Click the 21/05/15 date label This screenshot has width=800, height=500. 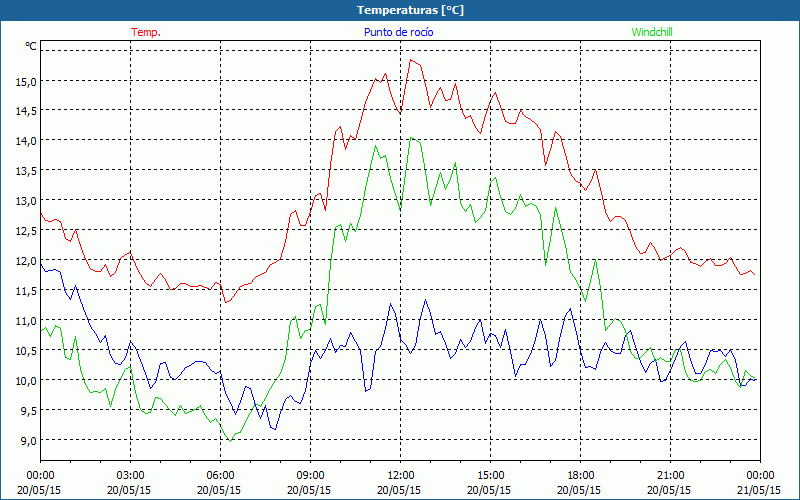point(760,490)
